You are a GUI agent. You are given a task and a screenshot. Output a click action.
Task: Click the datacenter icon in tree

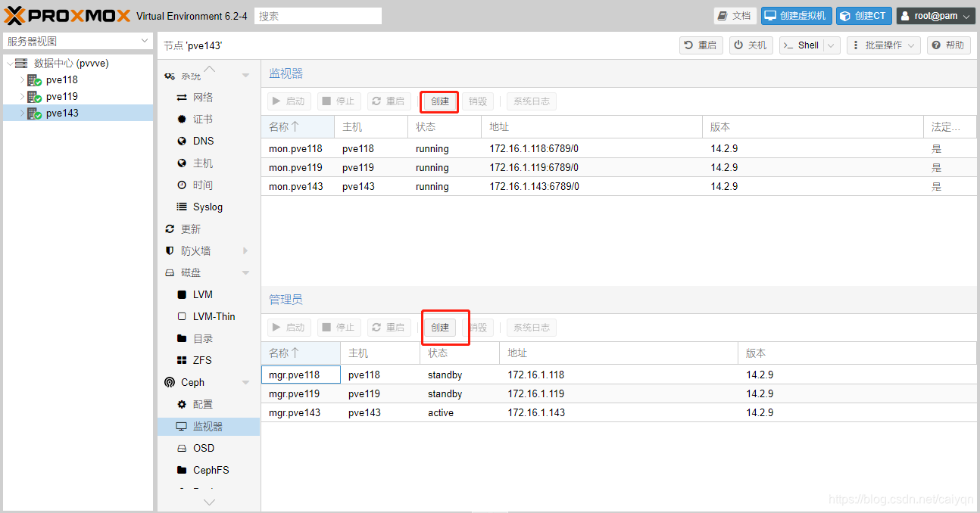21,64
